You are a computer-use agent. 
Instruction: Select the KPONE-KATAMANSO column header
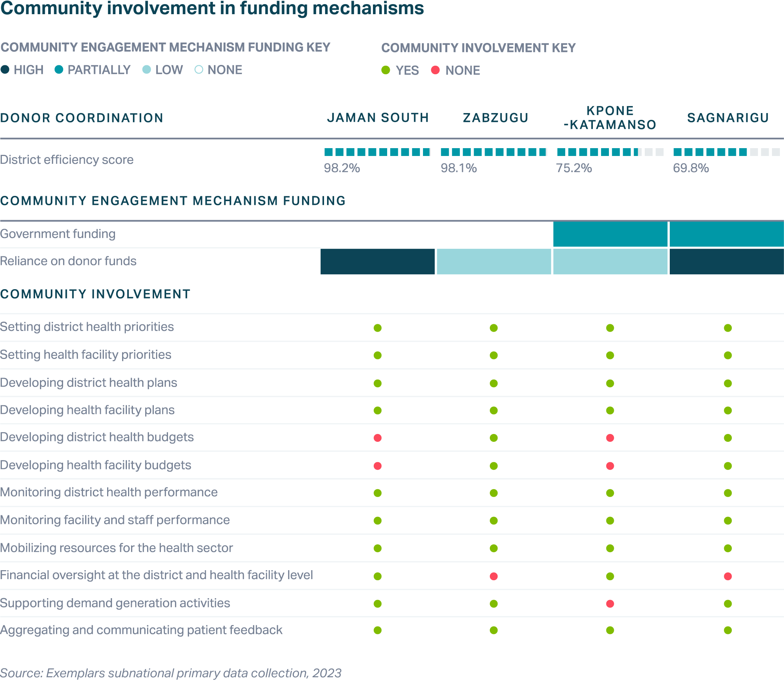pos(610,118)
